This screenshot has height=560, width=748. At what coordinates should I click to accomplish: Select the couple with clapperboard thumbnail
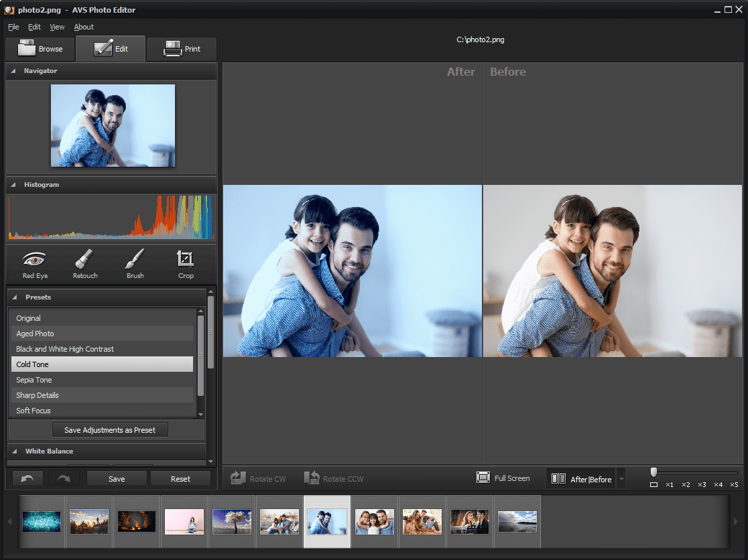point(470,521)
